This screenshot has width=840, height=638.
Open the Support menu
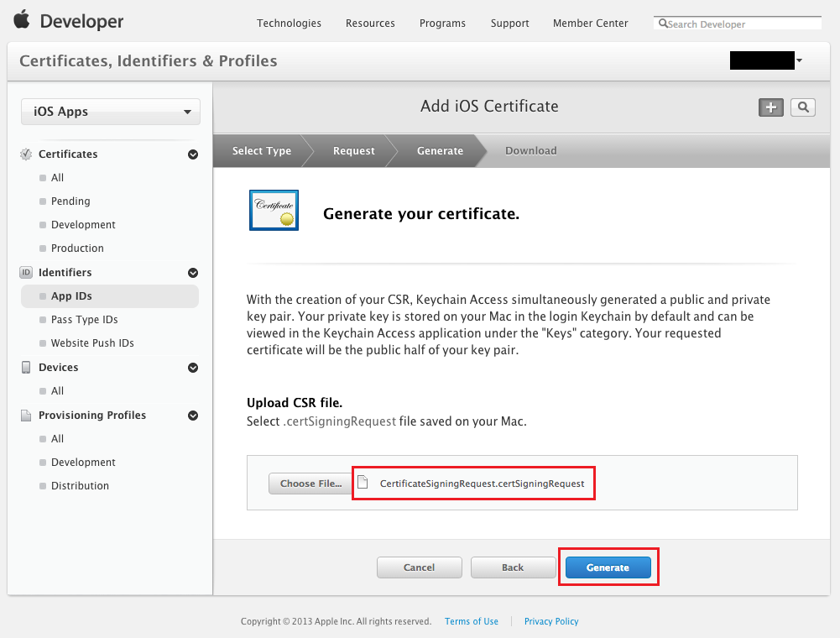(x=510, y=23)
